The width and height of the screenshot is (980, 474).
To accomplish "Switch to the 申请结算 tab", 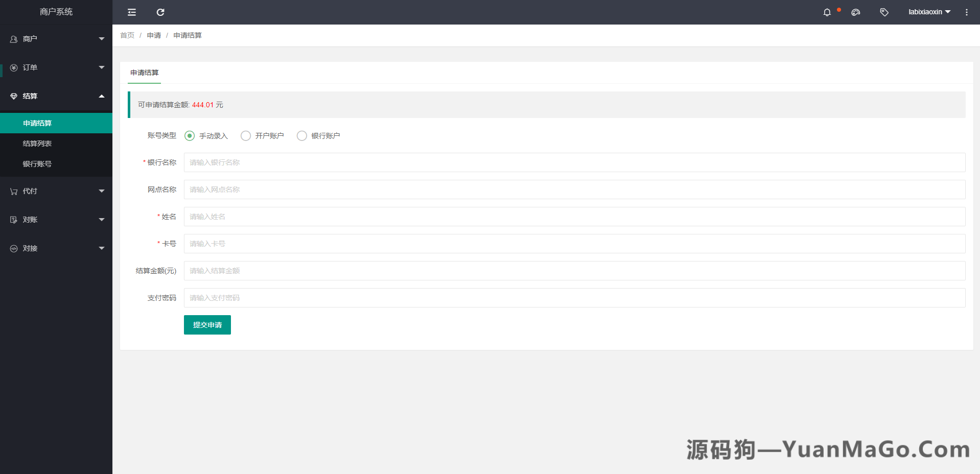I will [x=144, y=73].
